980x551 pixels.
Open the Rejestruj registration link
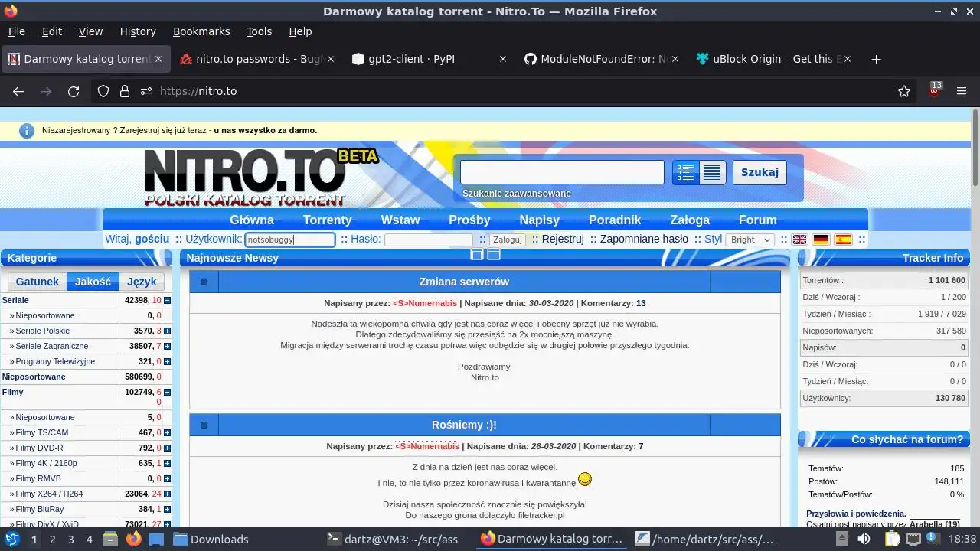pos(563,239)
